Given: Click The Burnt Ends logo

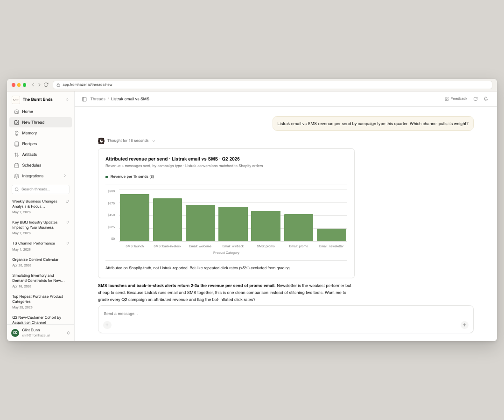Looking at the screenshot, I should click(x=16, y=99).
